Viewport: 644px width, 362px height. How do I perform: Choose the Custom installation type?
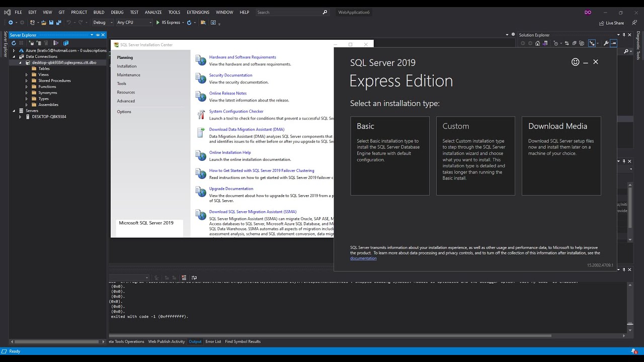[x=475, y=156]
